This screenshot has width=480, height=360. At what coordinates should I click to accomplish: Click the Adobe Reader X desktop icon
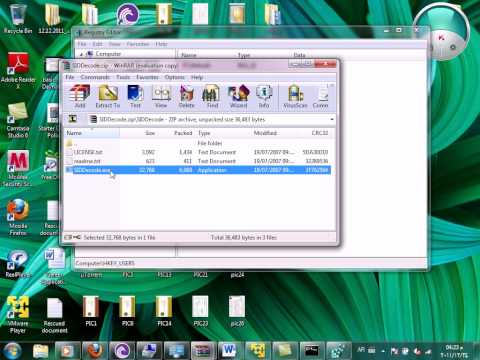coord(18,71)
